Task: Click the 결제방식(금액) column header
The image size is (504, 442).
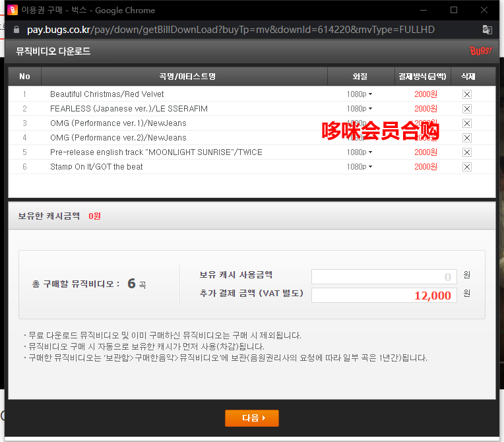Action: tap(422, 77)
